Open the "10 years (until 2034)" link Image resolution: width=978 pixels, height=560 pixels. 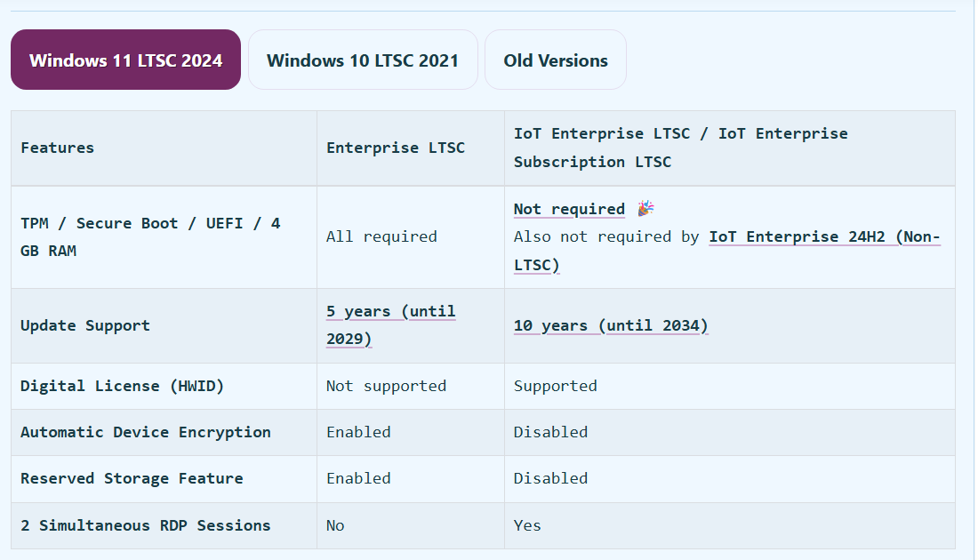click(611, 325)
